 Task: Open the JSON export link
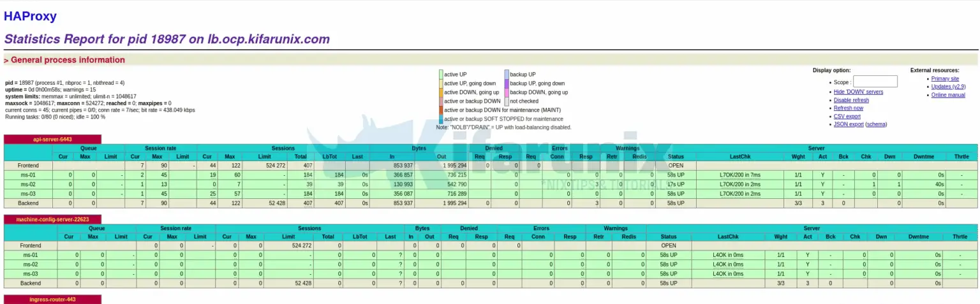pos(848,124)
